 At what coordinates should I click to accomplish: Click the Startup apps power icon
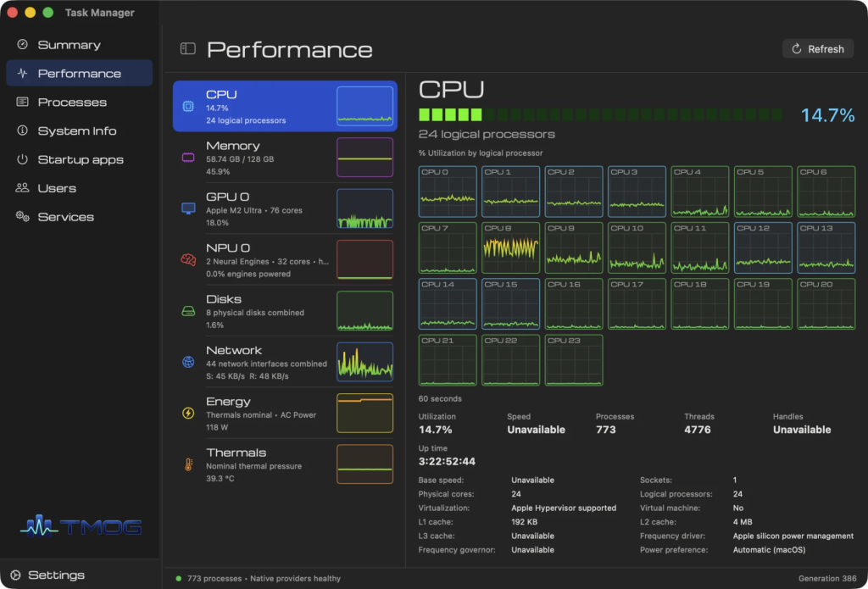click(22, 159)
